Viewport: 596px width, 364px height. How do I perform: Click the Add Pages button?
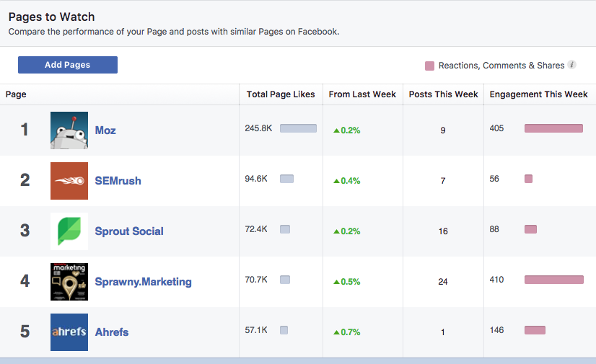[x=68, y=65]
